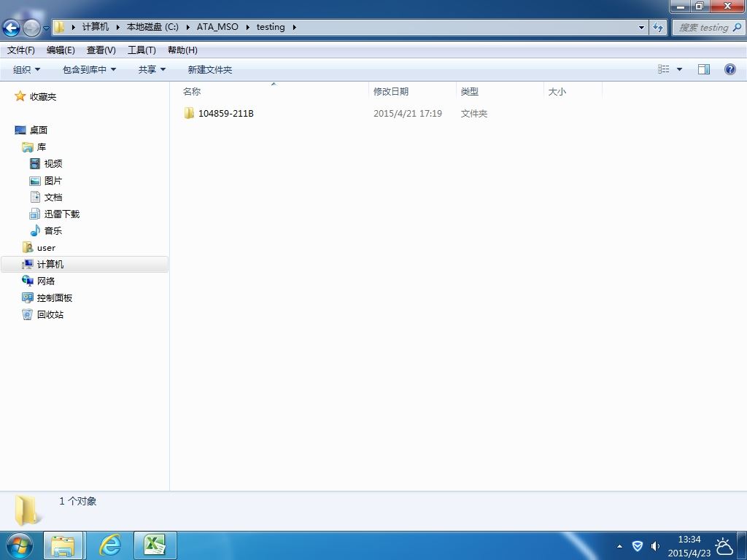Screen dimensions: 747x560
Task: Open 文件(F) menu
Action: click(x=21, y=50)
